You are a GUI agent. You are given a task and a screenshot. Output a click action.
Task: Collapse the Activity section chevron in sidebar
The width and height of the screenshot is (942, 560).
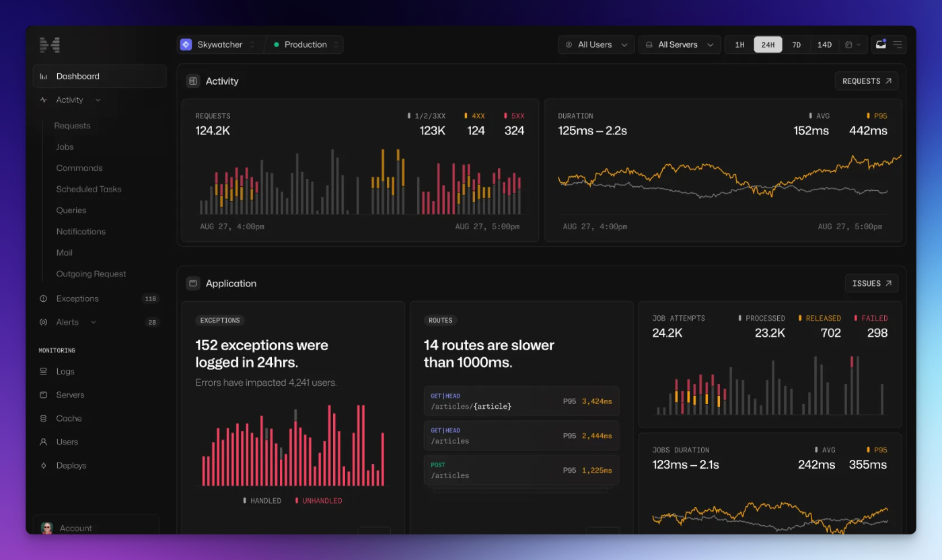click(98, 100)
